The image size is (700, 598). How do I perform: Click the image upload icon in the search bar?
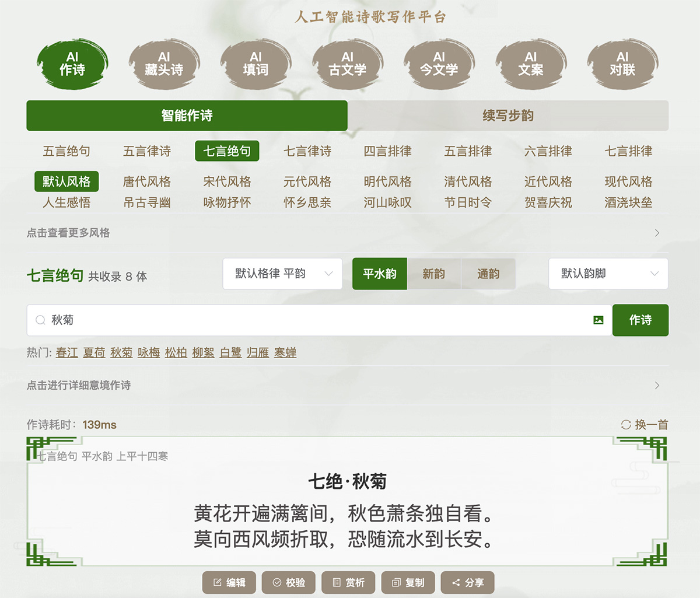tap(597, 320)
